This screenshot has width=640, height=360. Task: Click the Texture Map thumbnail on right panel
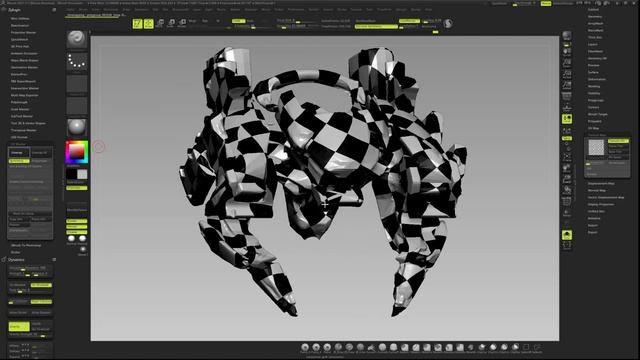tap(596, 148)
